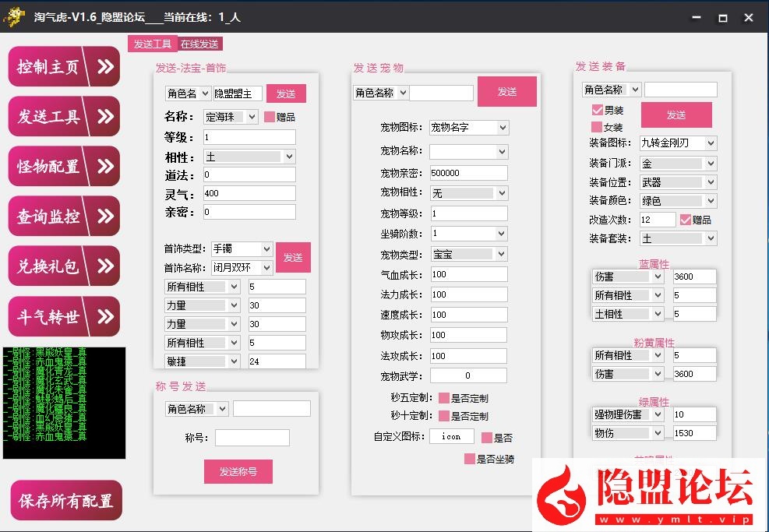Open the 首饰类型 dropdown showing 手镯

tap(242, 249)
